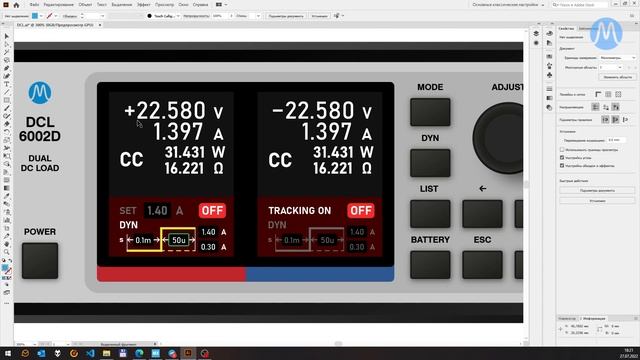640x360 pixels.
Task: Open the workspace switcher dropdown
Action: (x=508, y=5)
